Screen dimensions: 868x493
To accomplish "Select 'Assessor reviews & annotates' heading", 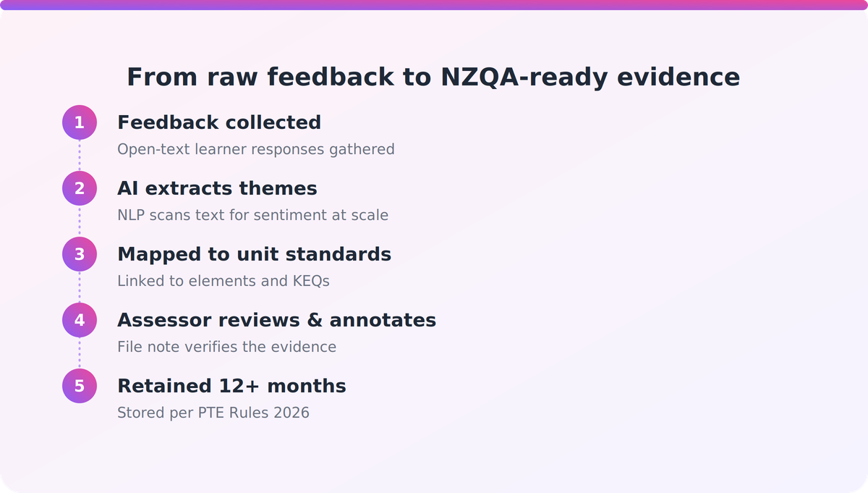I will 276,320.
